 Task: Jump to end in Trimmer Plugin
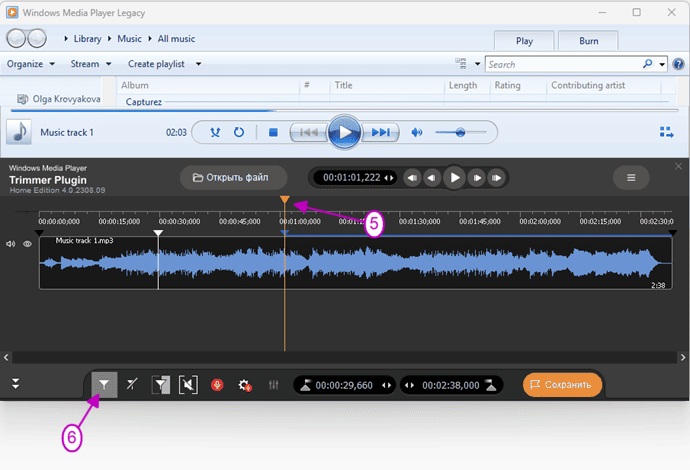point(496,178)
